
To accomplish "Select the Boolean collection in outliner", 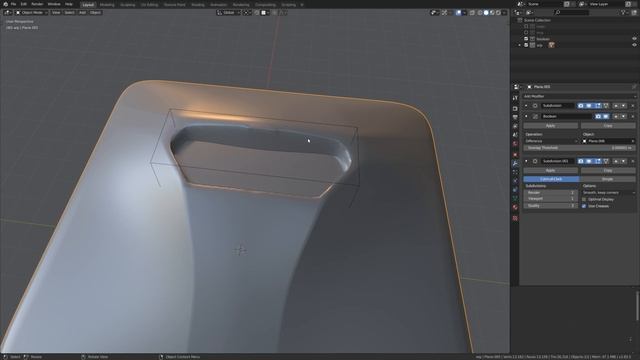I will click(x=543, y=39).
